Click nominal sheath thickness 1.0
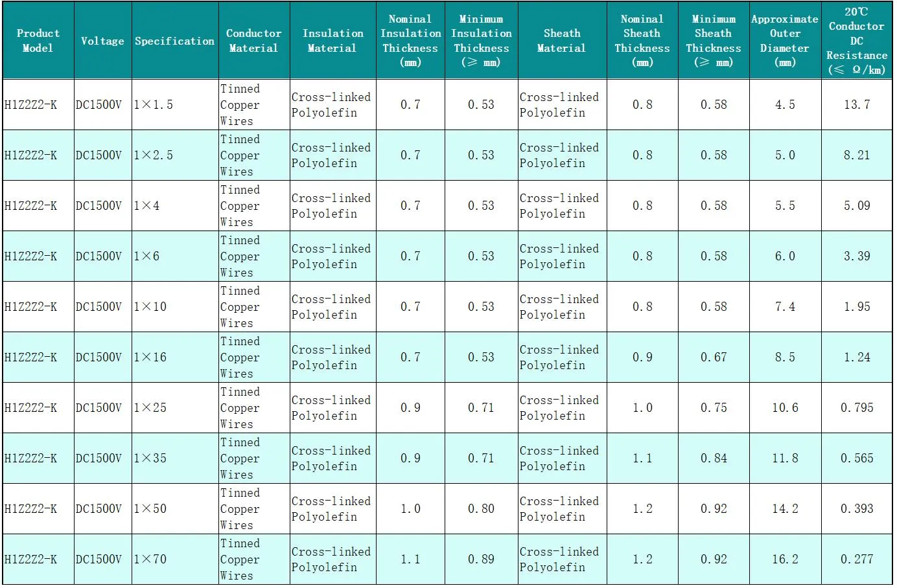897x588 pixels. (642, 407)
